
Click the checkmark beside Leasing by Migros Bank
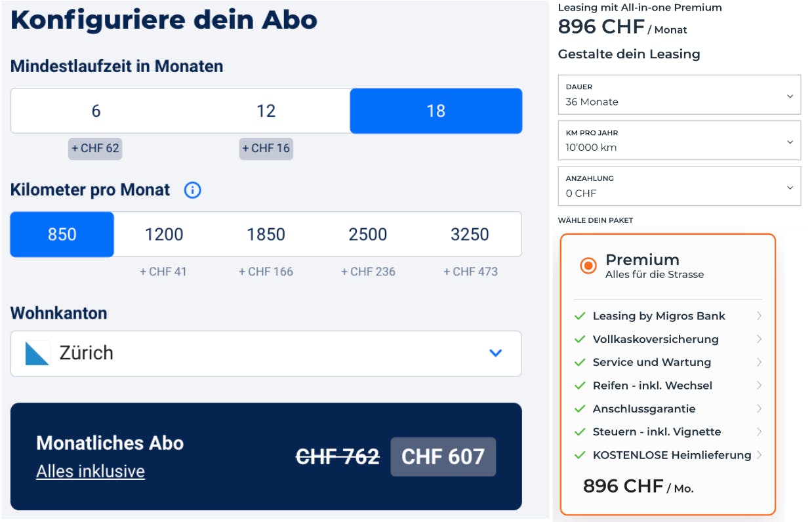[580, 316]
